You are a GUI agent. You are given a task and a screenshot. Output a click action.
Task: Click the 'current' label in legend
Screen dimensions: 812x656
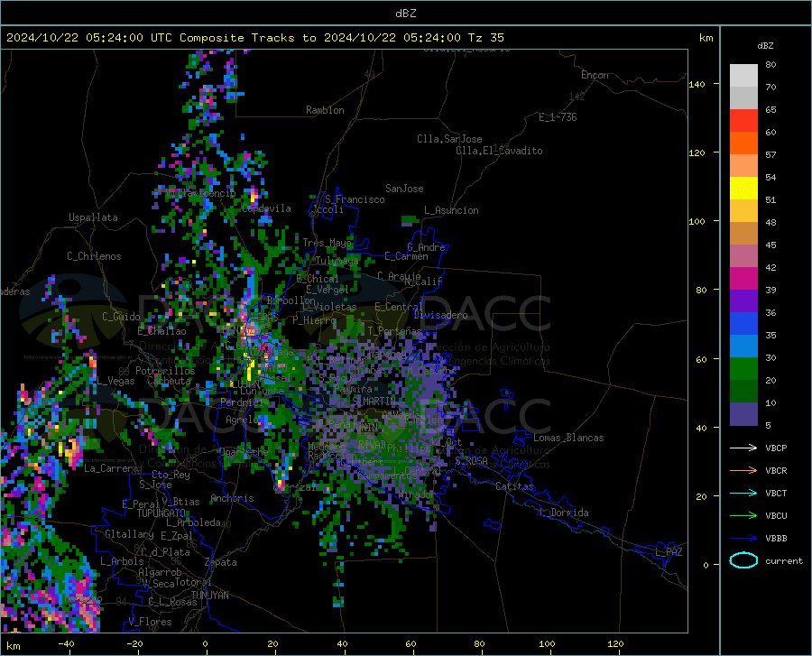pos(784,560)
